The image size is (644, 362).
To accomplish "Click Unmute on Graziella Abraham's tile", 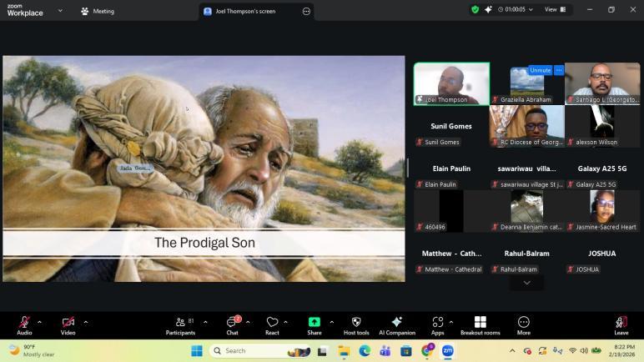I will click(x=540, y=70).
